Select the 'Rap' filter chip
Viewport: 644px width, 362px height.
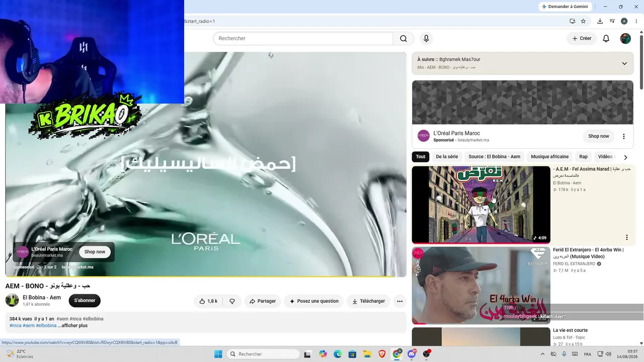coord(583,157)
